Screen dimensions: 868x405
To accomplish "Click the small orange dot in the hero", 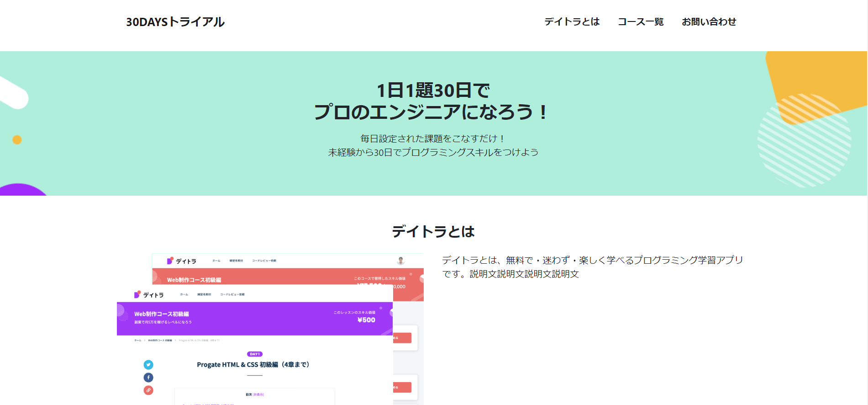I will tap(17, 140).
